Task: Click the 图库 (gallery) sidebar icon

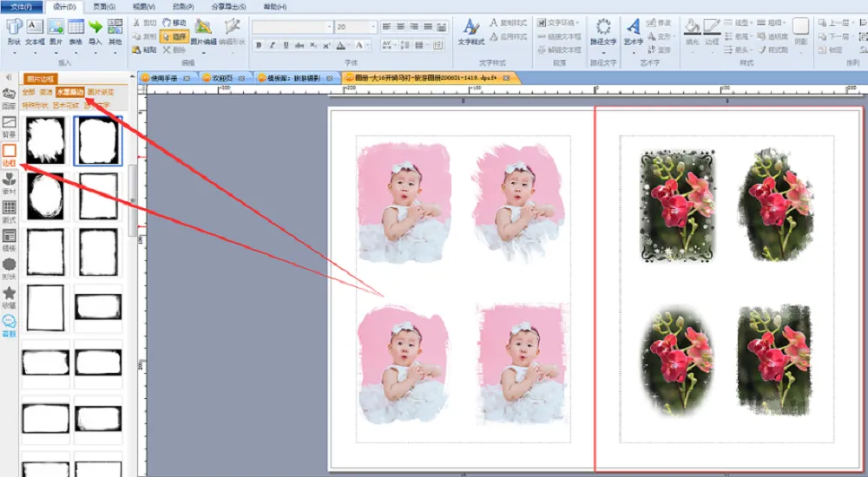Action: click(x=9, y=96)
